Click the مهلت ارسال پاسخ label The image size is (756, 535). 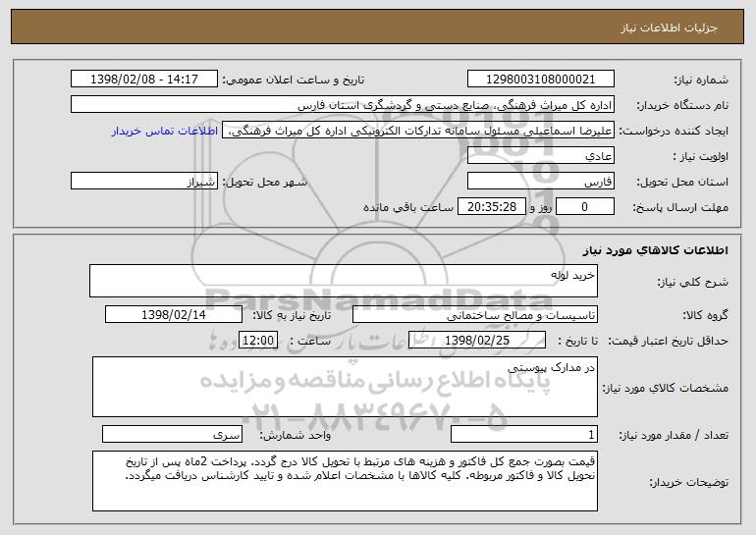click(680, 207)
